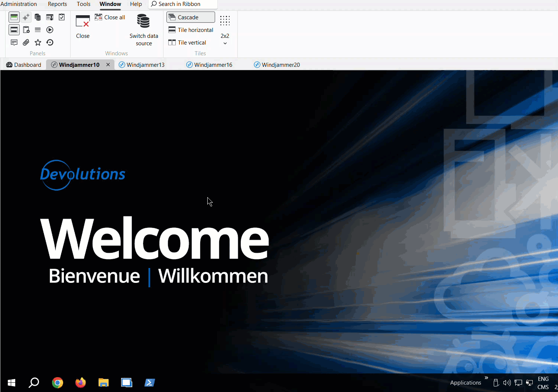Open the history clock-arrow panel icon

[x=50, y=42]
